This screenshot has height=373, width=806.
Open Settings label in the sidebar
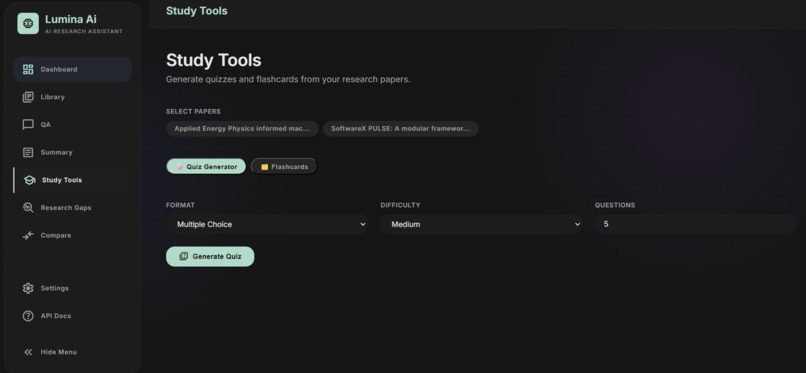[54, 288]
